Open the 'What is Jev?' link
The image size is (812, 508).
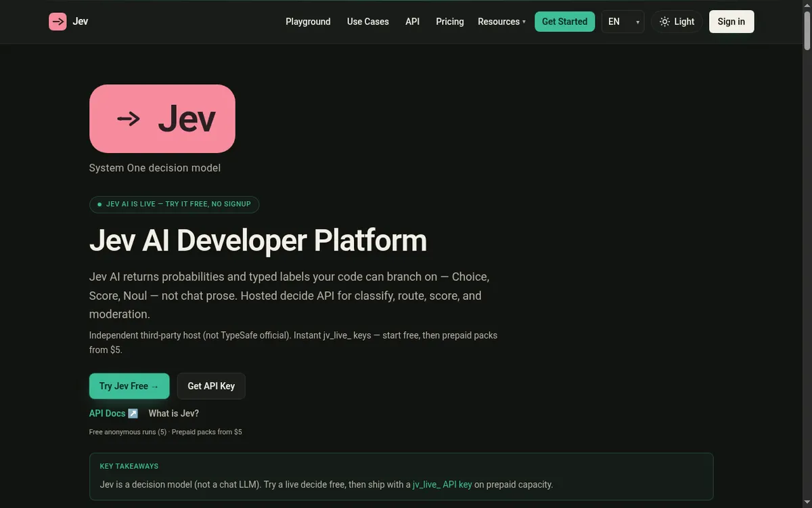click(x=174, y=413)
